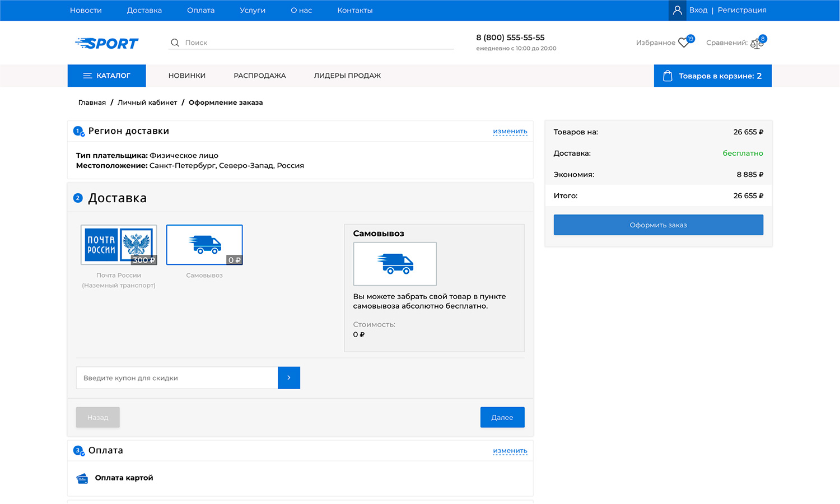This screenshot has height=504, width=840.
Task: Click the search magnifier icon
Action: pyautogui.click(x=175, y=43)
